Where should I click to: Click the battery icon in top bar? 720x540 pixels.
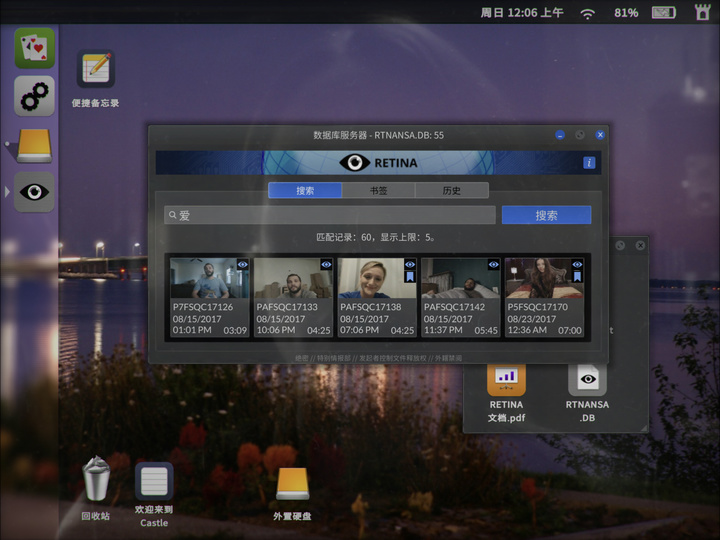[x=664, y=13]
